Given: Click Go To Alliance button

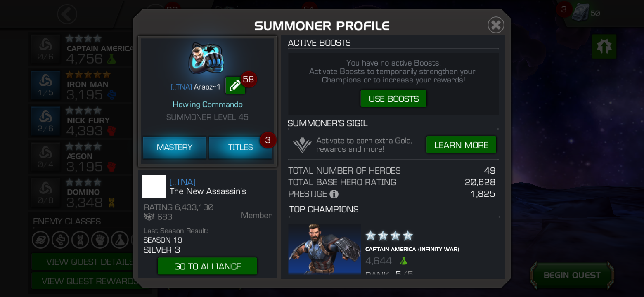Looking at the screenshot, I should click(x=207, y=266).
